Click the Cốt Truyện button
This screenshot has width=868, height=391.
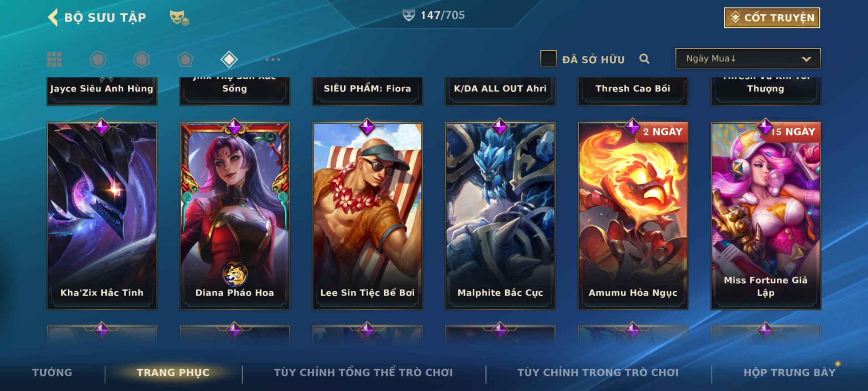772,18
